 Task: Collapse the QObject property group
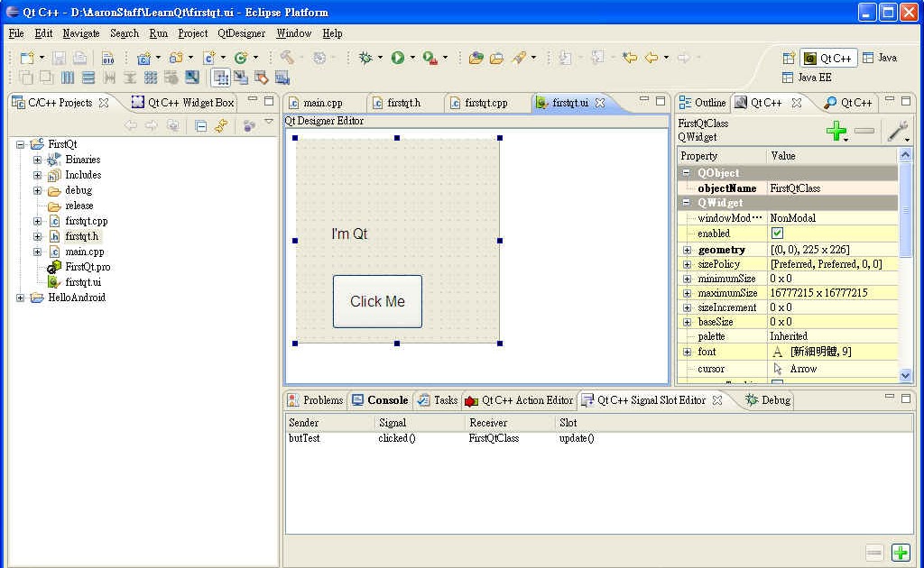687,173
